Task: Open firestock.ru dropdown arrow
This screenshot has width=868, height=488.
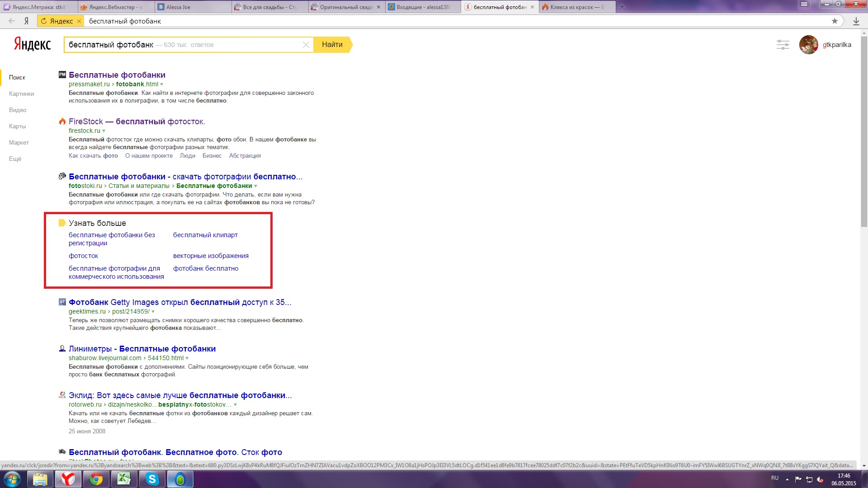Action: point(104,131)
